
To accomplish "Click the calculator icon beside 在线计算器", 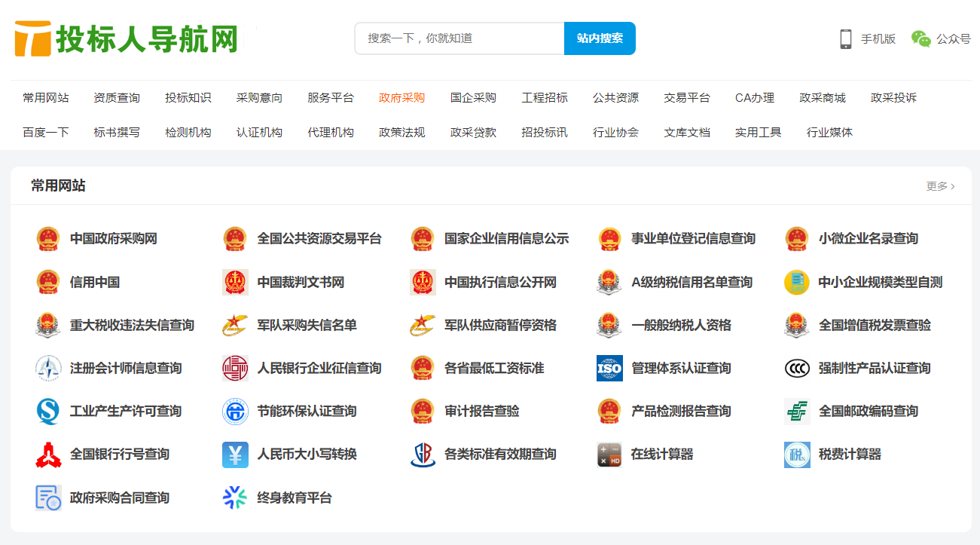I will [x=609, y=455].
